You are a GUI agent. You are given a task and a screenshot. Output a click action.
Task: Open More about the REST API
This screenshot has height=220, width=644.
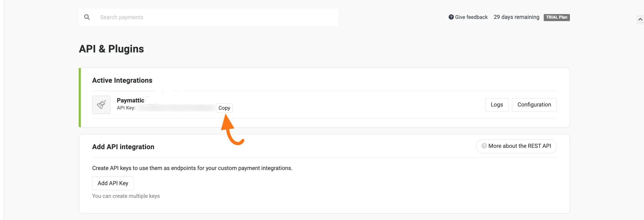[516, 146]
